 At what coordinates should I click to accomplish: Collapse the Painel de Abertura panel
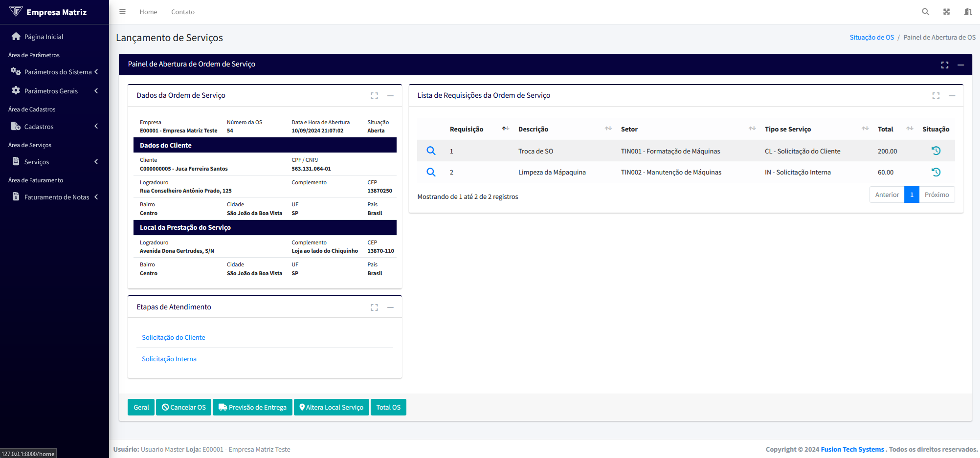pyautogui.click(x=961, y=65)
